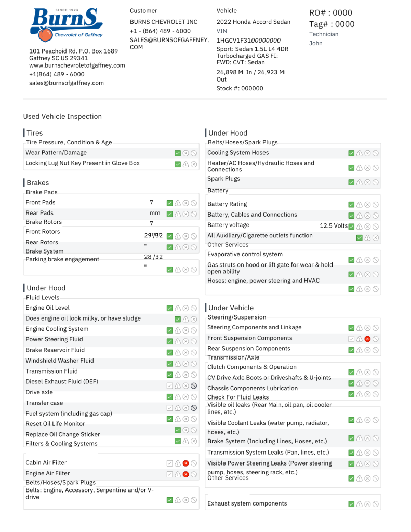
Task: Click the Burns Chevrolet of Gaffney logo
Action: (x=67, y=26)
